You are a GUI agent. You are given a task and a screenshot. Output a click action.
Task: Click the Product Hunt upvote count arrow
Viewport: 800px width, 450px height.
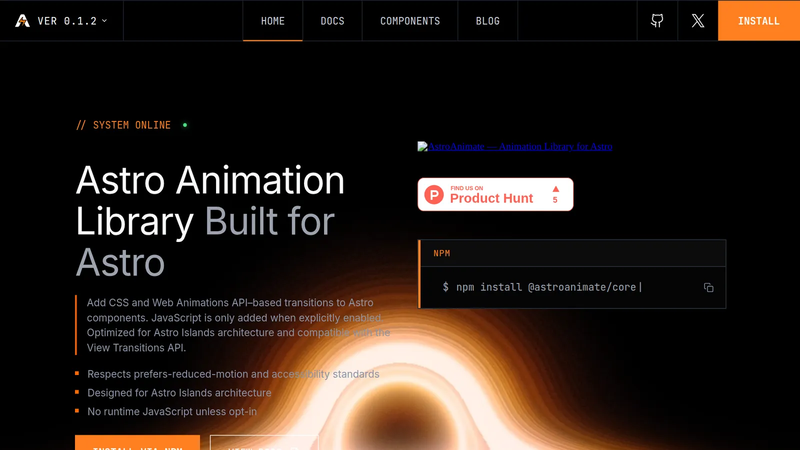[556, 189]
